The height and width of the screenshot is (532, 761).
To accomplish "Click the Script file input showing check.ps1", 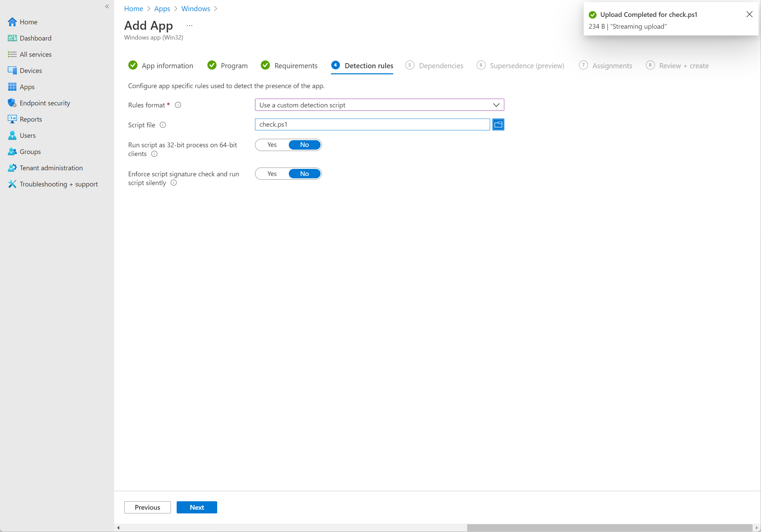I will click(372, 125).
